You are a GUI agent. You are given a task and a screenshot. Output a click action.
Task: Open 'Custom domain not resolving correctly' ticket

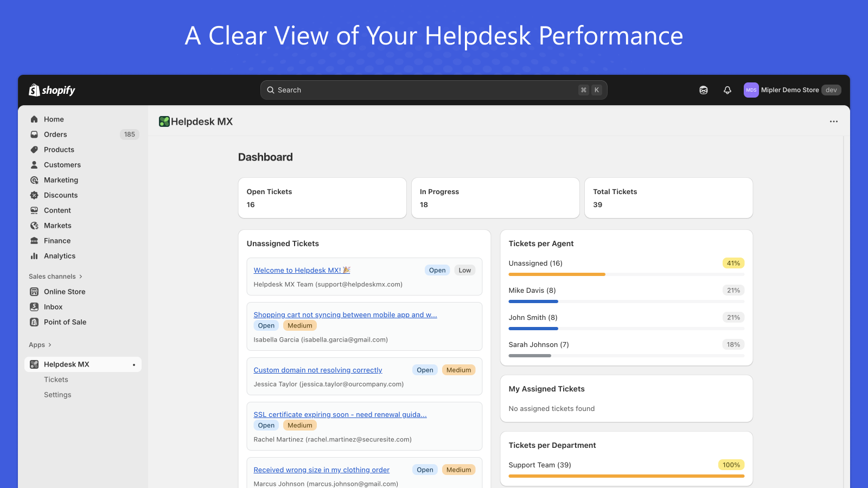click(x=318, y=370)
